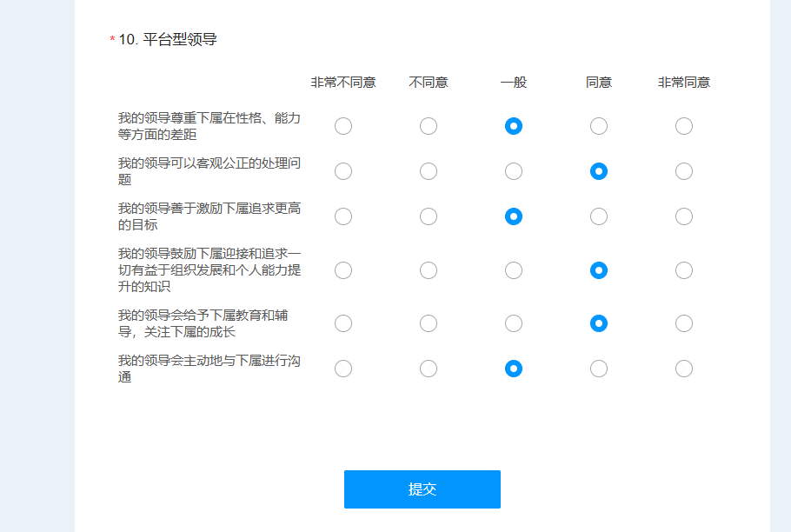Select 非常不同意 for 给予下属教育和辅导 row
The height and width of the screenshot is (532, 791).
[x=343, y=323]
